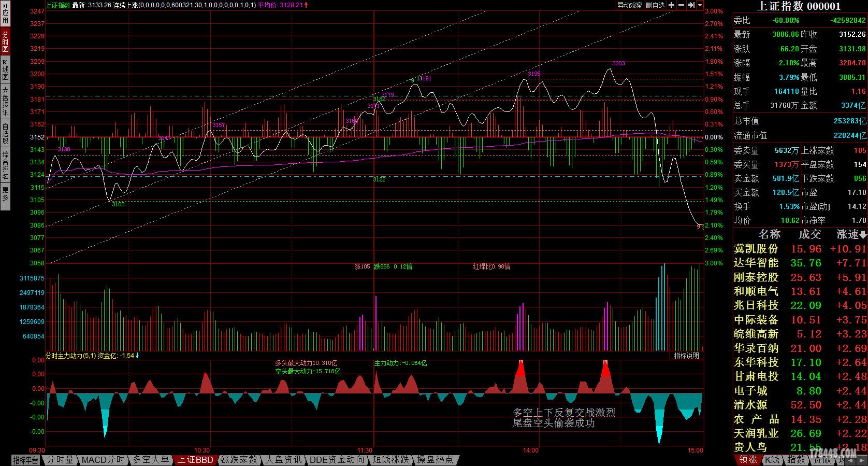Click the 删自选 button

tap(655, 5)
